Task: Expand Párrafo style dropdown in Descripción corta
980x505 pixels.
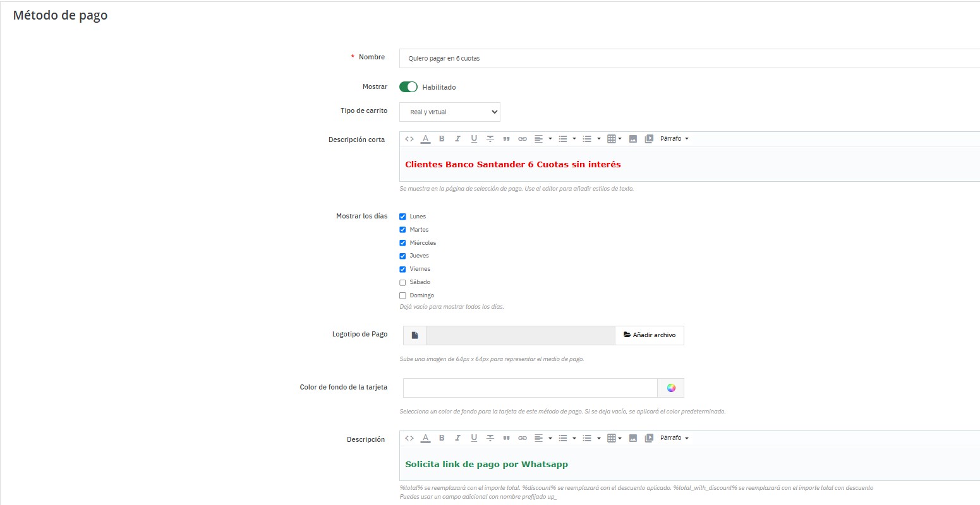Action: [x=674, y=139]
